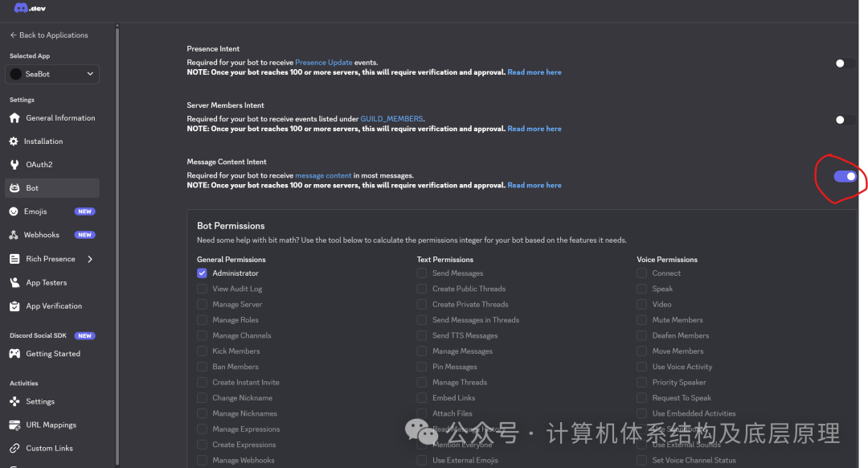This screenshot has height=468, width=868.
Task: Enable the Presence Intent toggle
Action: click(841, 62)
